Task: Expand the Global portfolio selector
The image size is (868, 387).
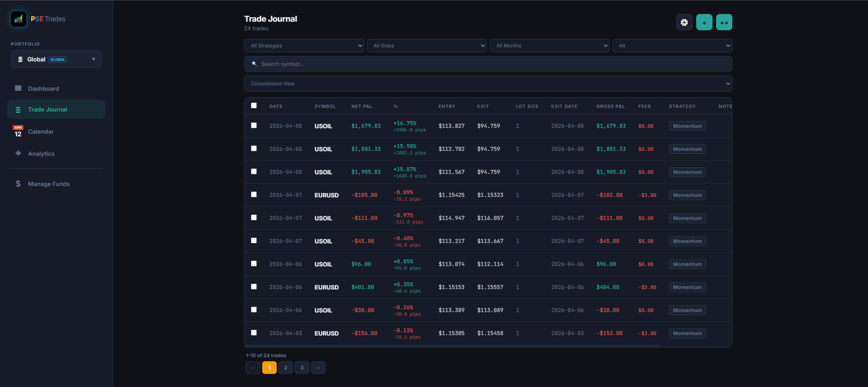Action: point(56,59)
